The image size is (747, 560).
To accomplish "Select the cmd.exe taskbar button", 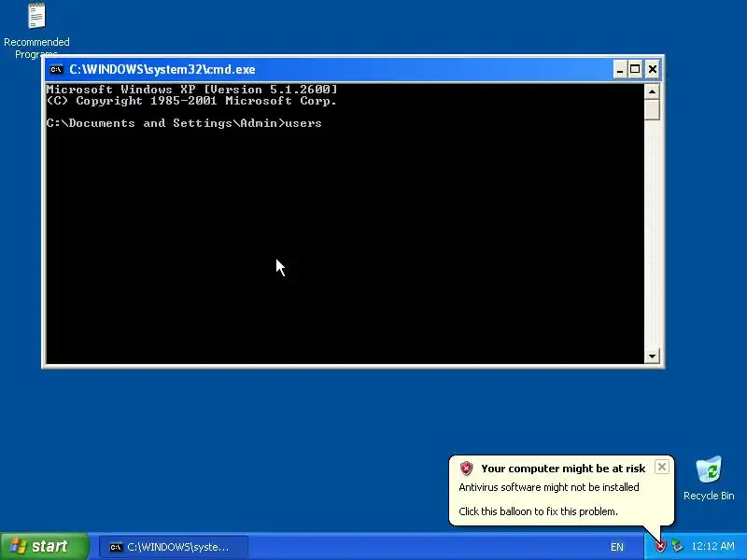I will [174, 547].
